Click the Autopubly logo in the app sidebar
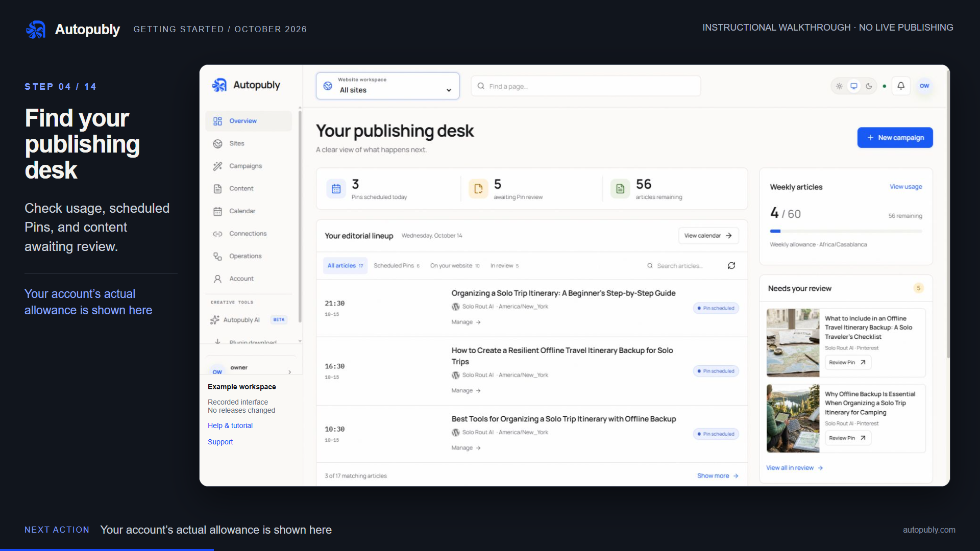Viewport: 980px width, 551px height. [x=247, y=85]
